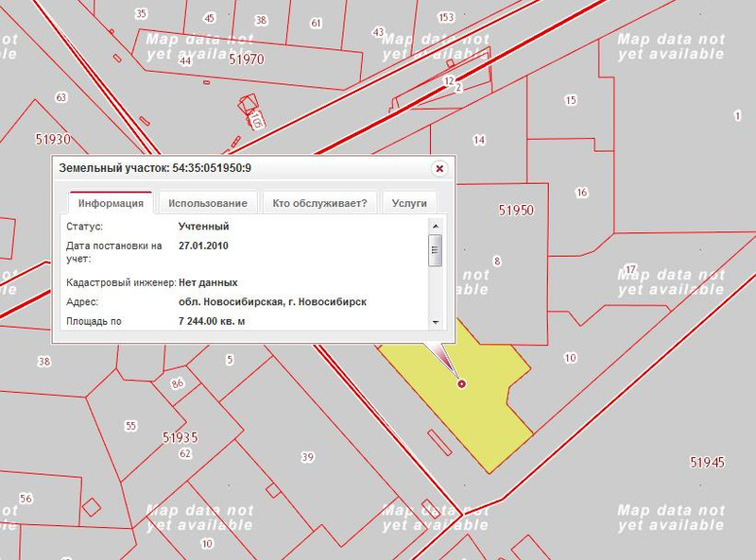This screenshot has height=560, width=756.
Task: Click cadastral quarter label 51950
Action: tap(517, 211)
